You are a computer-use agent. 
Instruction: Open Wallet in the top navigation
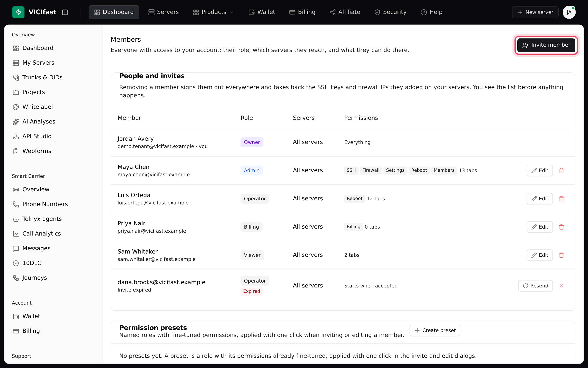click(x=262, y=12)
